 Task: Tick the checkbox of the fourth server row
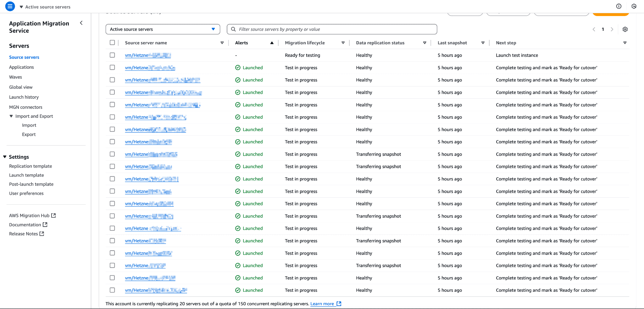tap(112, 92)
